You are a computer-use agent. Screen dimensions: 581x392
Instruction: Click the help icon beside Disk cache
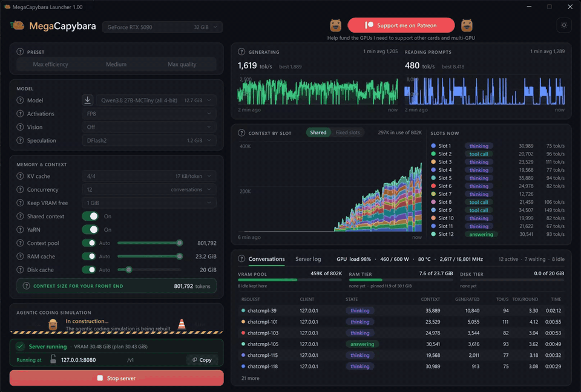[20, 270]
